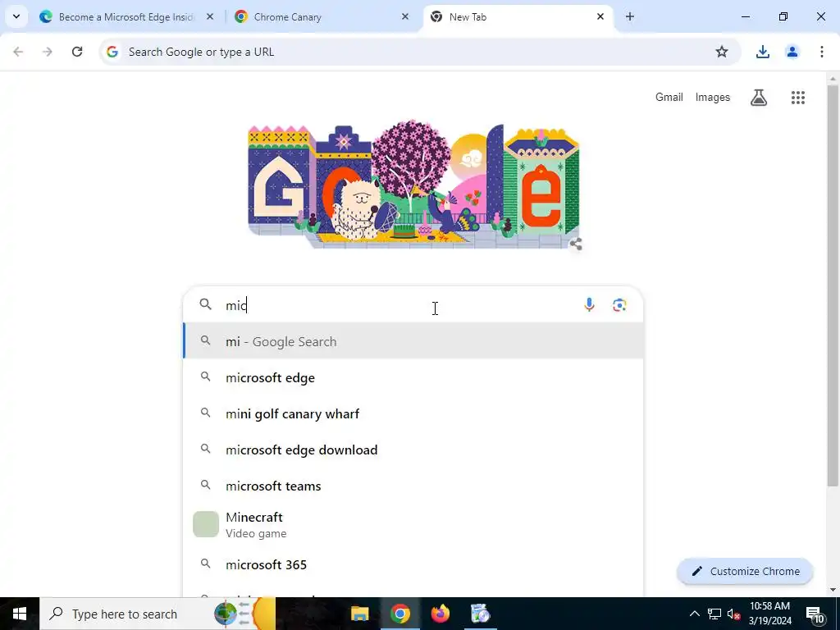Select the New Tab tab
Screen dimensions: 840x630
click(517, 17)
